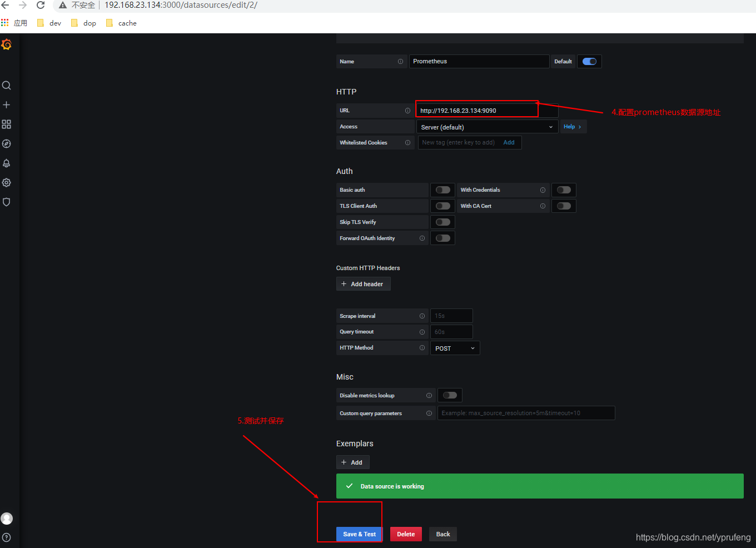Open the Access Server (default) dropdown
Screen dimensions: 756x548
tap(487, 127)
